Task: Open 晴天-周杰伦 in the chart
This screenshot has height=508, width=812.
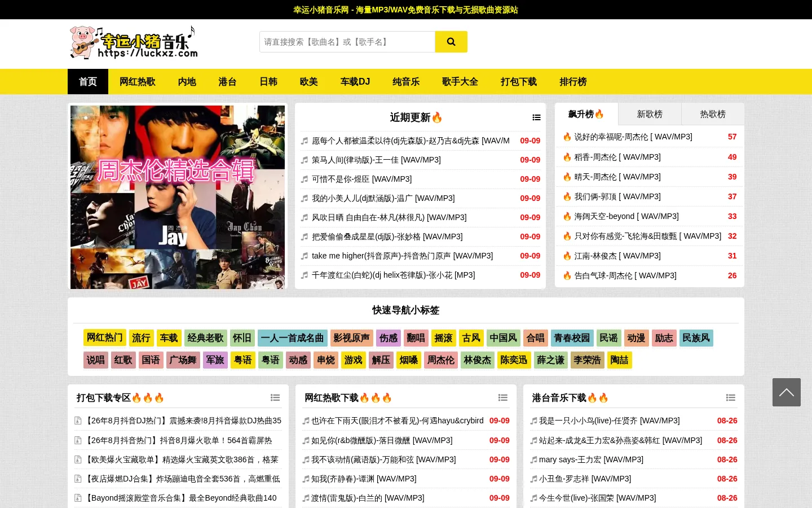Action: point(617,177)
